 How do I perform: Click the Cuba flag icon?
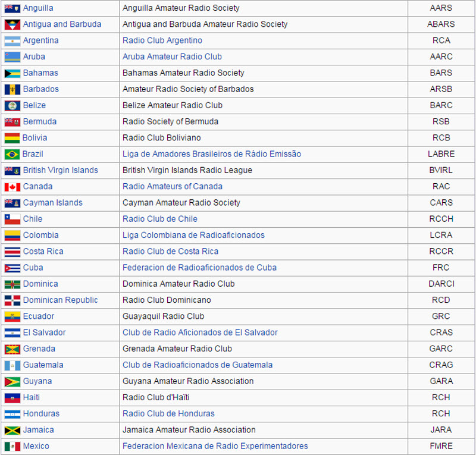click(x=12, y=268)
